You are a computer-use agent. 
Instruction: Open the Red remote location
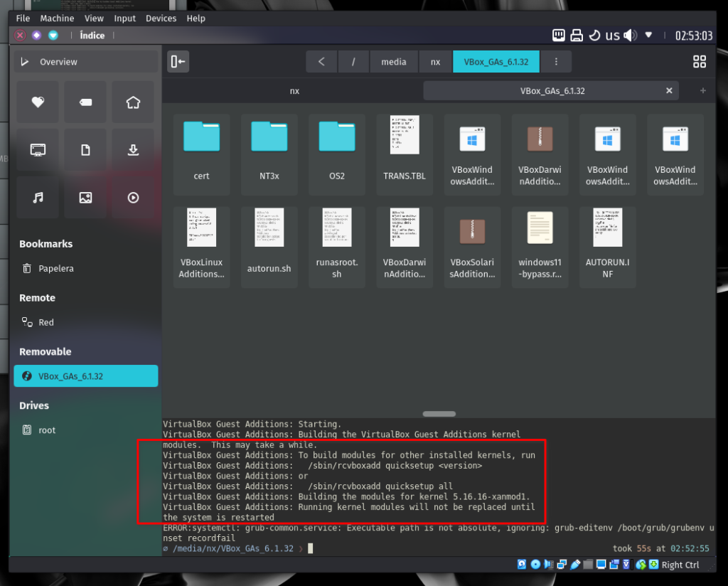click(85, 322)
